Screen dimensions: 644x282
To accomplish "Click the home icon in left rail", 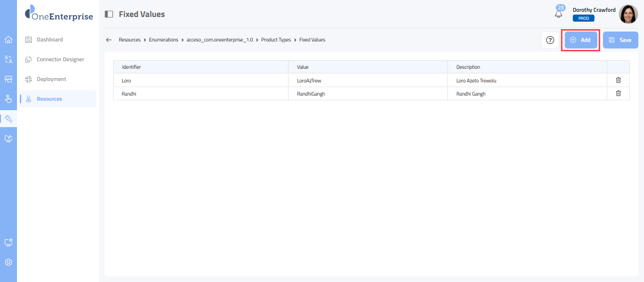I will [8, 40].
